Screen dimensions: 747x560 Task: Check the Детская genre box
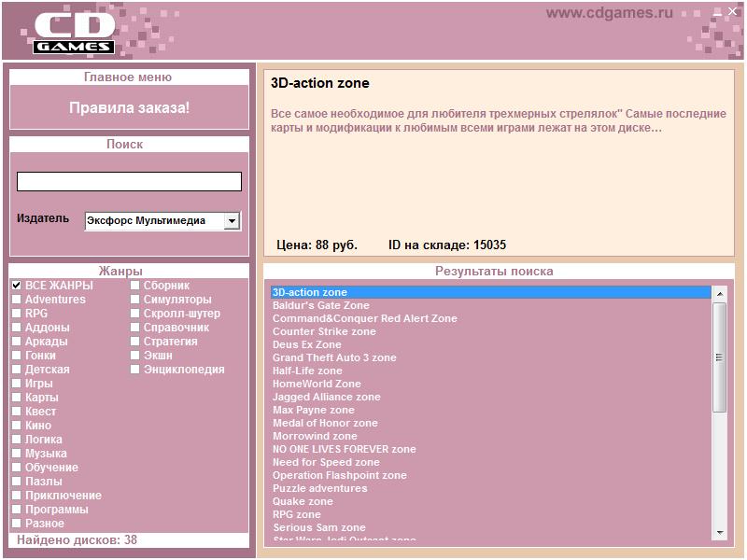pyautogui.click(x=17, y=369)
